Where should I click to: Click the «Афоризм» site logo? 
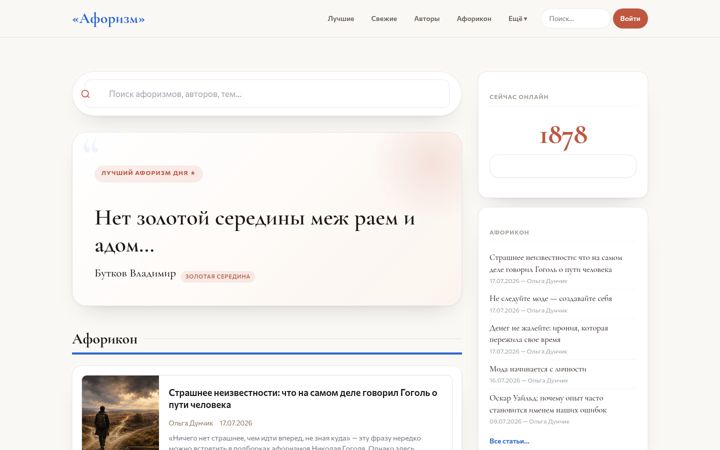[108, 19]
